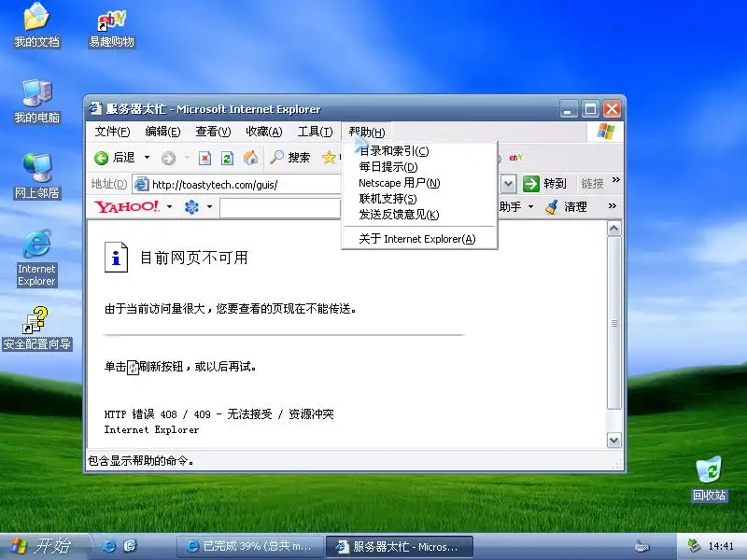Click the Windows flag throbber logo
747x560 pixels.
pos(605,132)
